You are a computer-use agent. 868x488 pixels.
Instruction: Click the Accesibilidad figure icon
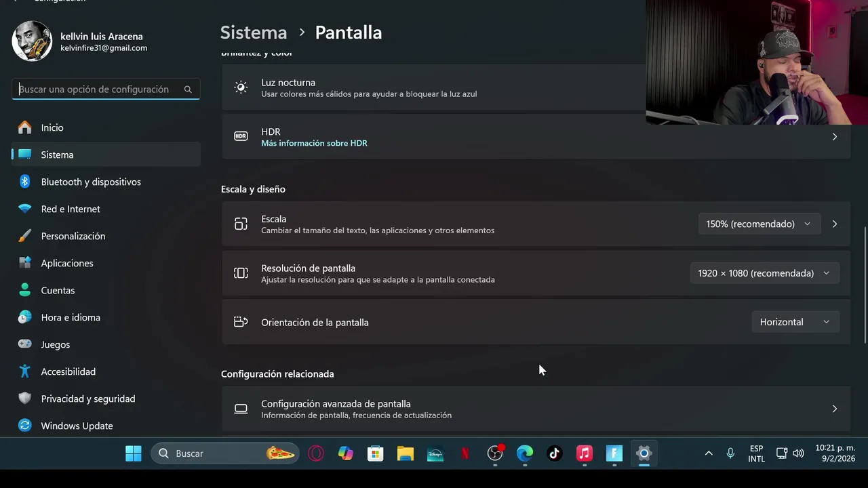pyautogui.click(x=25, y=371)
